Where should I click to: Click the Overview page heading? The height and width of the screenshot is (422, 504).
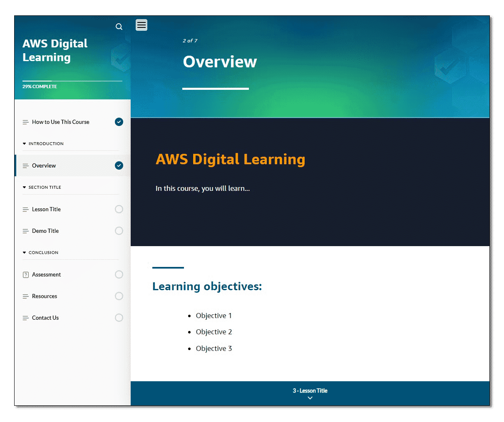[220, 62]
